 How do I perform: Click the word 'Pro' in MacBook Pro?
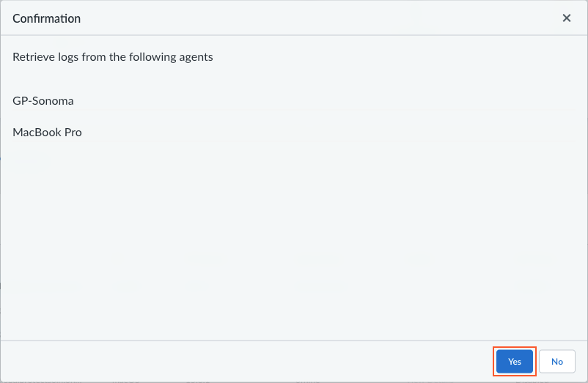pyautogui.click(x=73, y=133)
